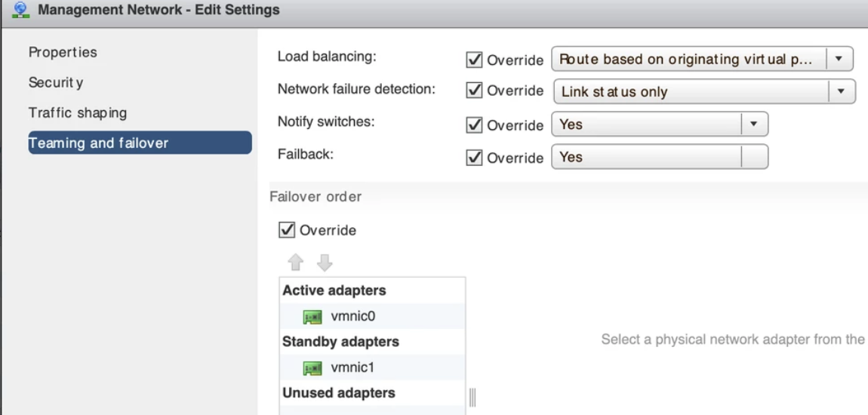Image resolution: width=868 pixels, height=415 pixels.
Task: Click the panel splitter handle beside adapters list
Action: pos(474,398)
